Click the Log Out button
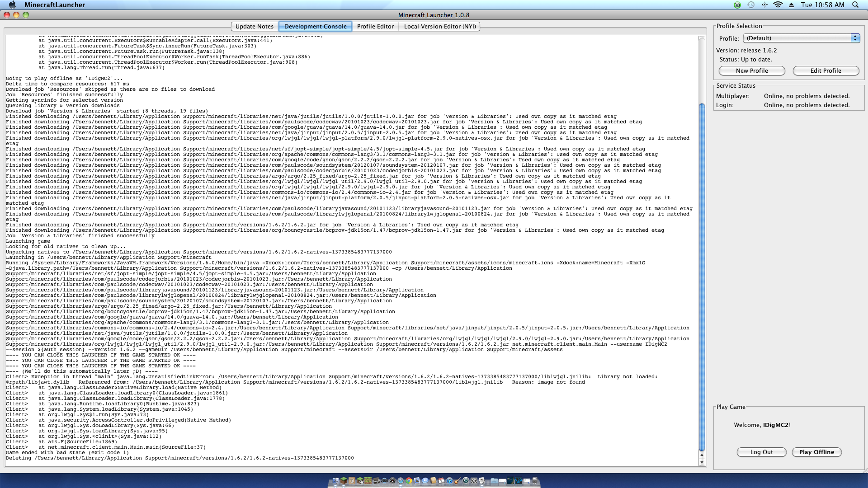The width and height of the screenshot is (868, 488). [x=761, y=452]
